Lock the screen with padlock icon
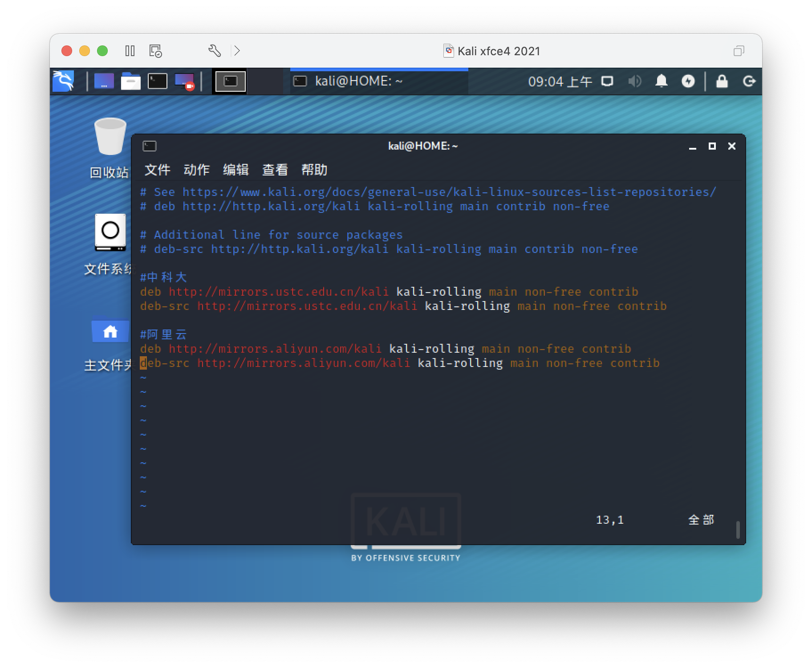The width and height of the screenshot is (812, 668). (722, 81)
